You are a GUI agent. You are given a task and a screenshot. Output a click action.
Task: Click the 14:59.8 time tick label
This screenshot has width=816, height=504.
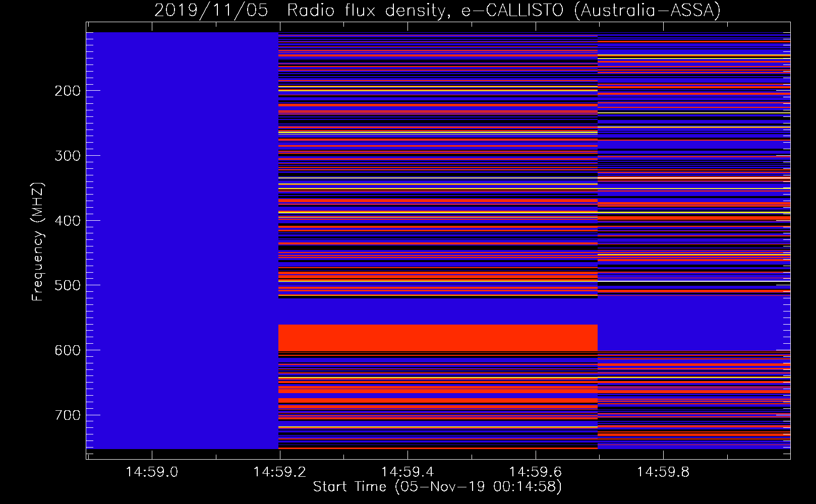point(663,472)
